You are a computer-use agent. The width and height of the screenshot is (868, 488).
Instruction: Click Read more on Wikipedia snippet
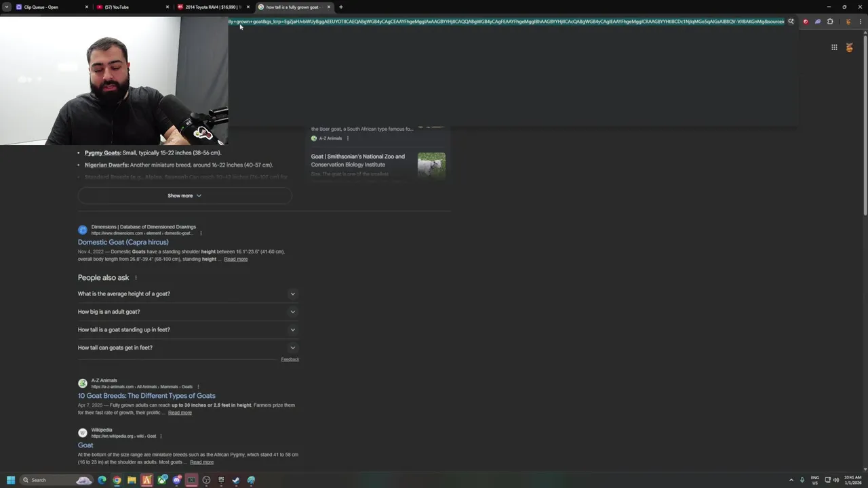click(201, 462)
